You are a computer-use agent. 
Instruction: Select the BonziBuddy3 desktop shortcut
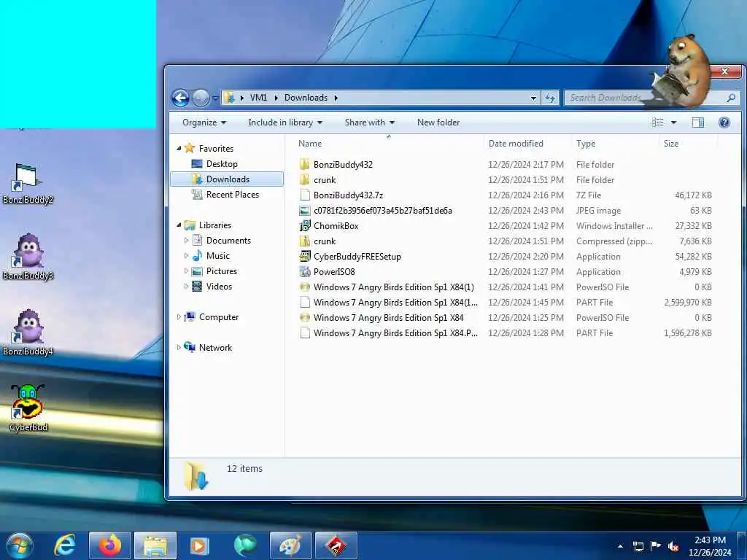tap(28, 257)
